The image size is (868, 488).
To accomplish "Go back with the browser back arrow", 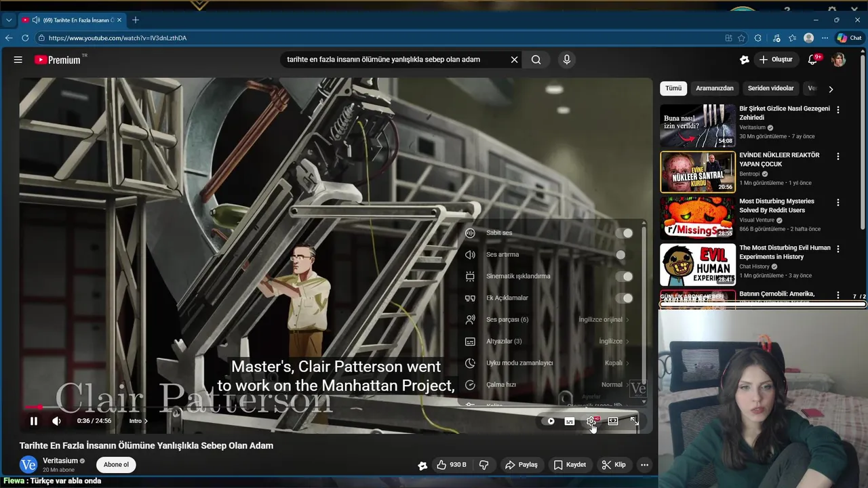I will click(x=9, y=38).
